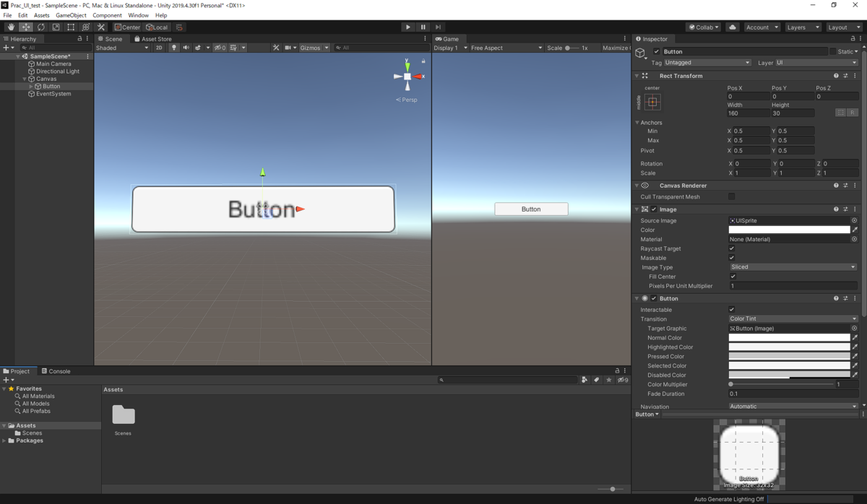Pick color with Image Color eyedropper
The height and width of the screenshot is (504, 867).
click(x=855, y=230)
